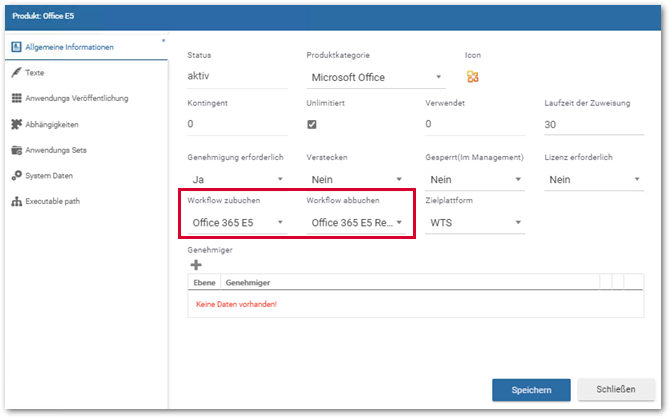The height and width of the screenshot is (418, 670).
Task: Click the 'Keine Daten vorhanden!' message
Action: (x=236, y=304)
